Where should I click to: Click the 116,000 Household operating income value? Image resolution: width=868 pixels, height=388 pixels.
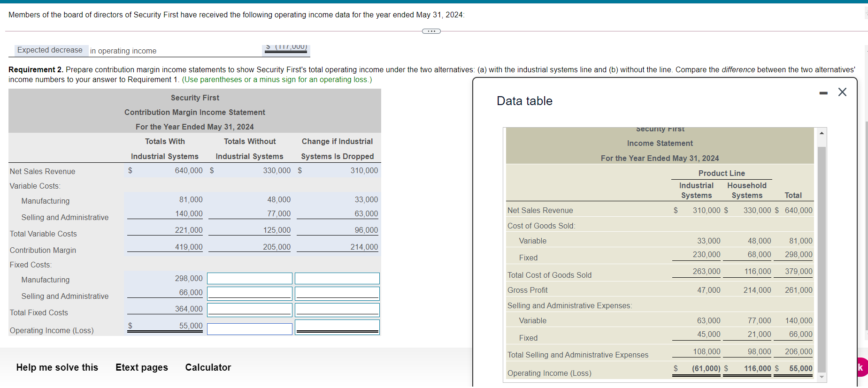757,368
